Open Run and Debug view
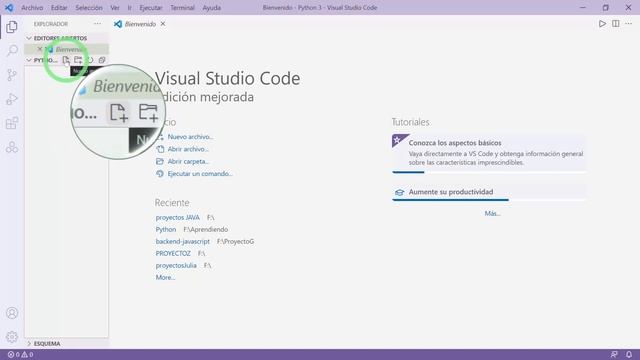Image resolution: width=640 pixels, height=360 pixels. click(x=12, y=99)
